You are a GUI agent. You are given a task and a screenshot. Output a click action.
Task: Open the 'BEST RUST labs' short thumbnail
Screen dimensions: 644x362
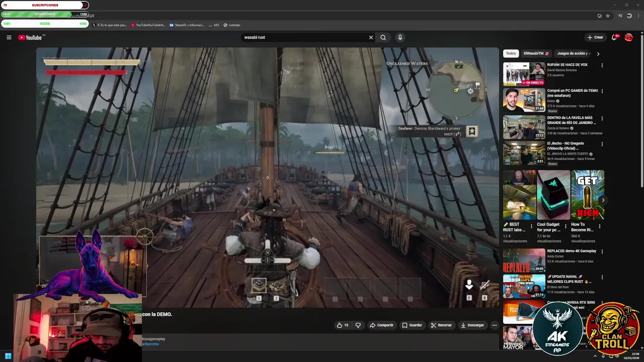(x=520, y=195)
